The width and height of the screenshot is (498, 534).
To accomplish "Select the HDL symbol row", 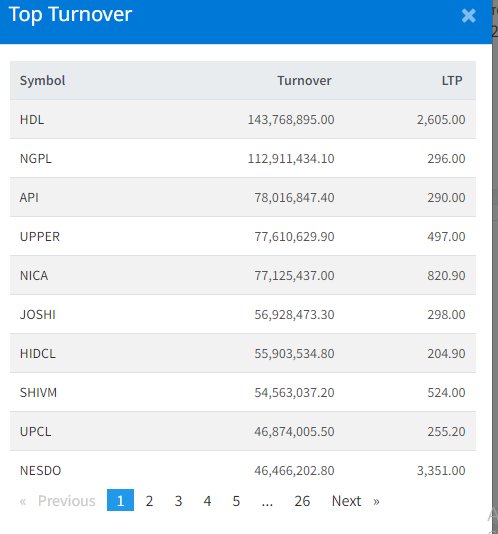I will (243, 120).
